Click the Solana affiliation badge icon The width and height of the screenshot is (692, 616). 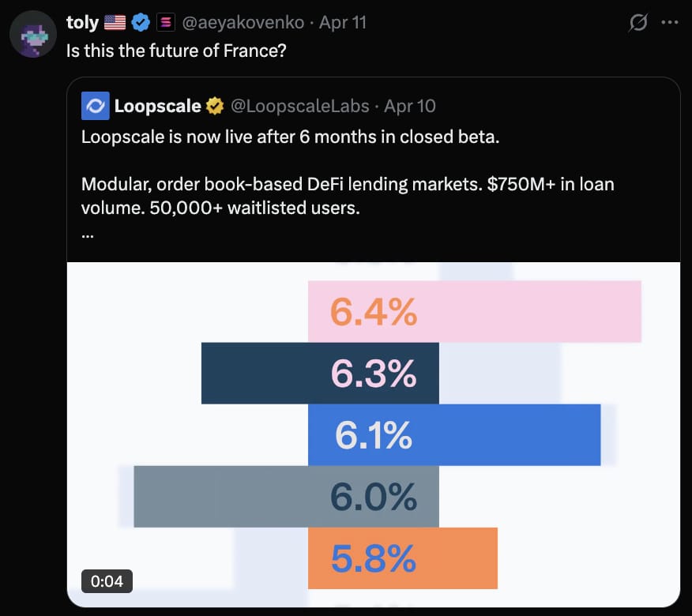(x=166, y=22)
